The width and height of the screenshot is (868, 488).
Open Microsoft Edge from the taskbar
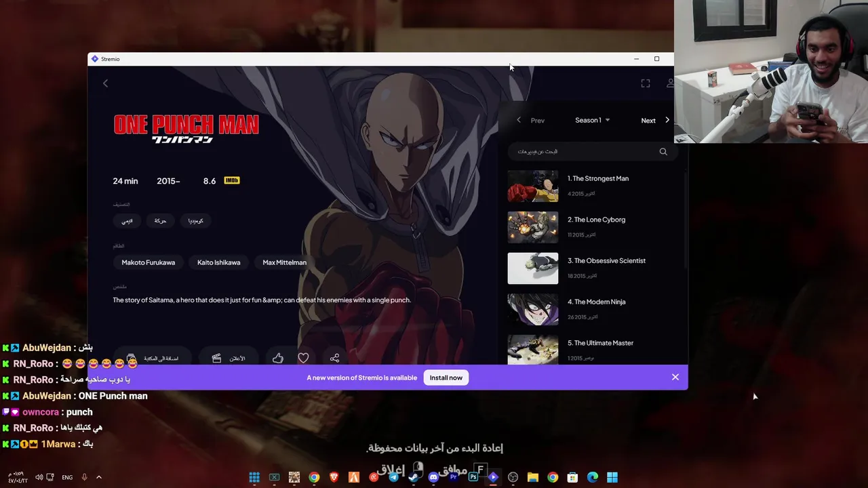[593, 477]
